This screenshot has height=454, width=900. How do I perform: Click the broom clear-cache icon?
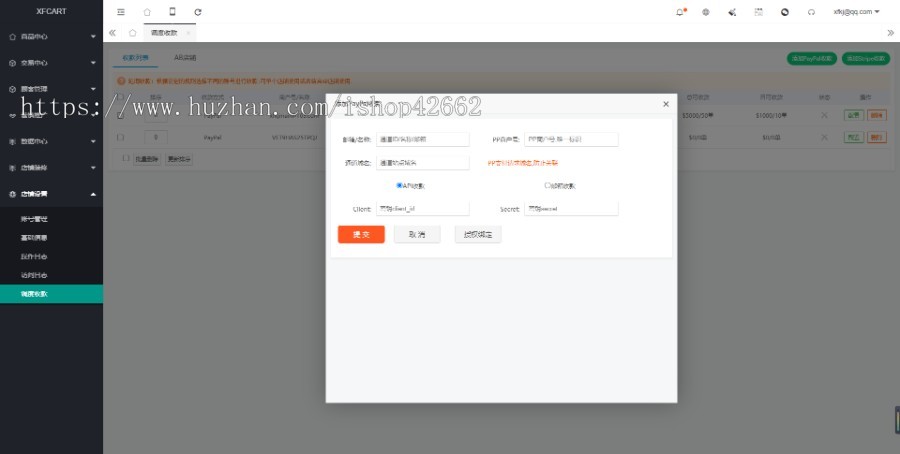point(732,12)
